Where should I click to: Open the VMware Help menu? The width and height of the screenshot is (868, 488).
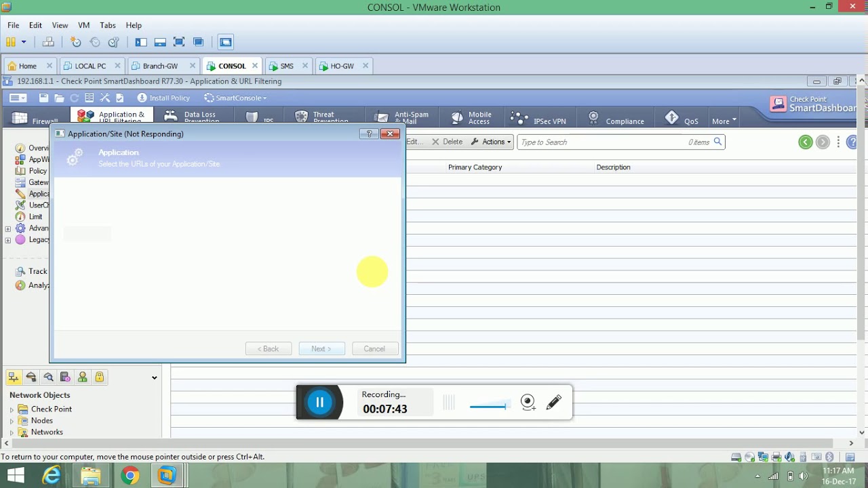pos(134,25)
